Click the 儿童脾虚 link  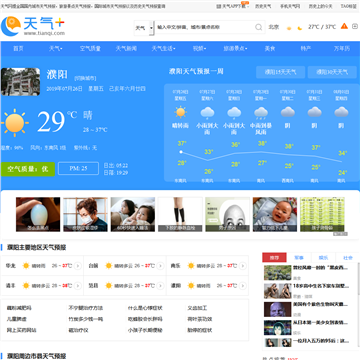pos(16,319)
